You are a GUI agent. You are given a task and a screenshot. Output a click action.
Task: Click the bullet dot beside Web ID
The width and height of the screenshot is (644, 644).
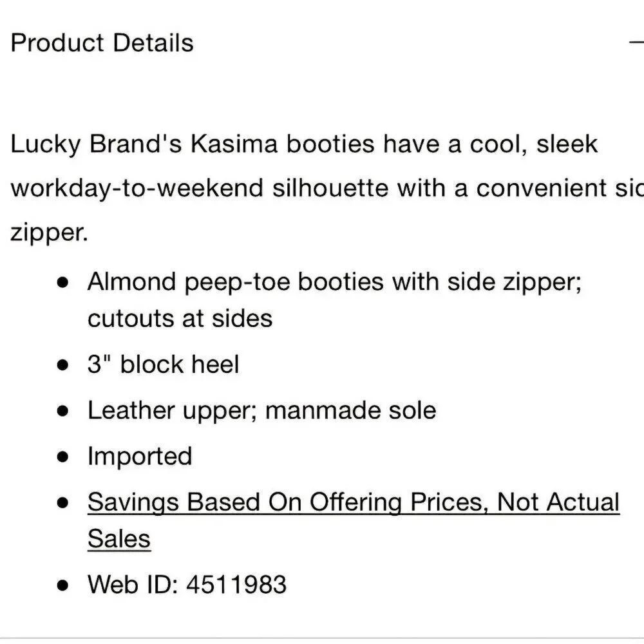63,585
